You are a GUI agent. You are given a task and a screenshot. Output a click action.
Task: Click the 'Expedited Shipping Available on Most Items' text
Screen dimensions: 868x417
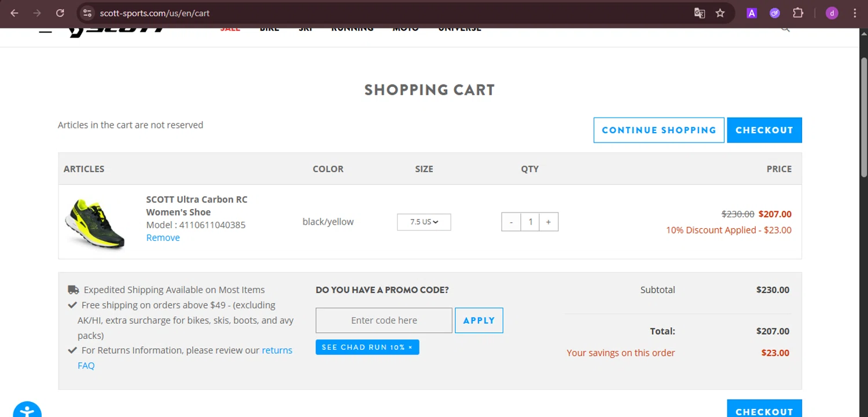[174, 290]
